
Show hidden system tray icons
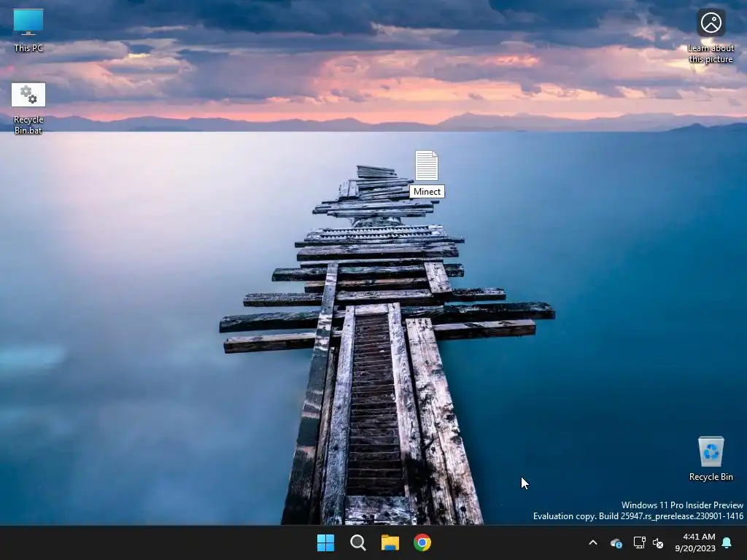click(x=593, y=542)
